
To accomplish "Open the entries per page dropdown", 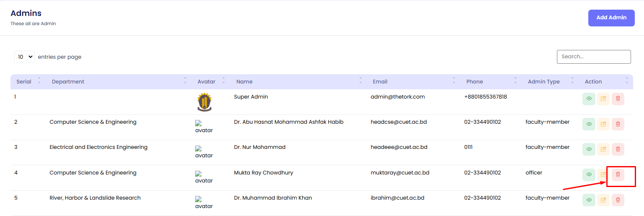I will click(24, 57).
